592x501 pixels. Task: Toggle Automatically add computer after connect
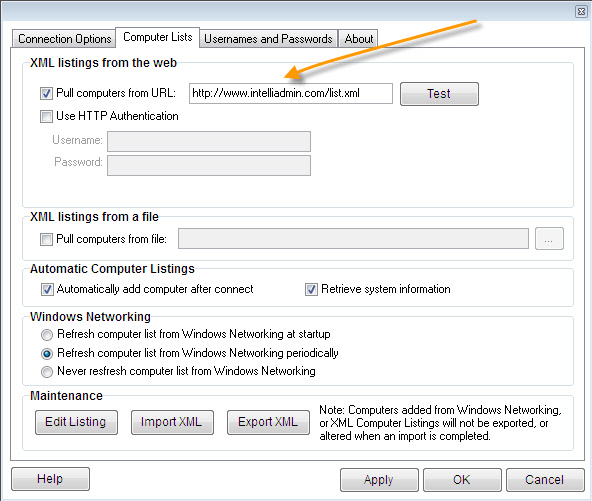click(x=47, y=290)
